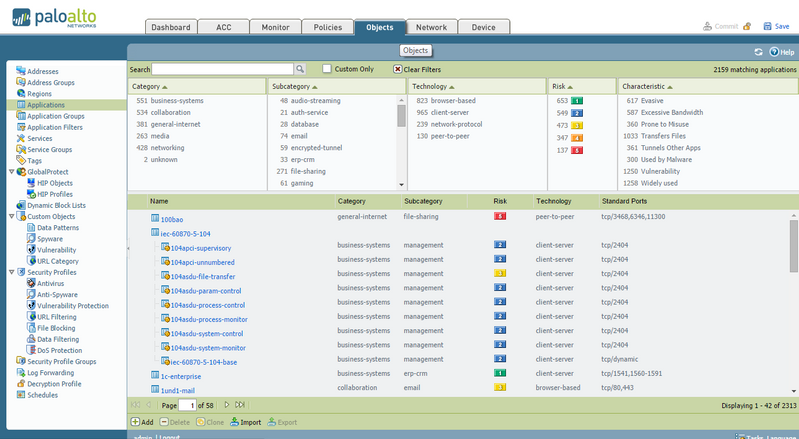
Task: Click the Clear Filters checkbox
Action: (398, 69)
